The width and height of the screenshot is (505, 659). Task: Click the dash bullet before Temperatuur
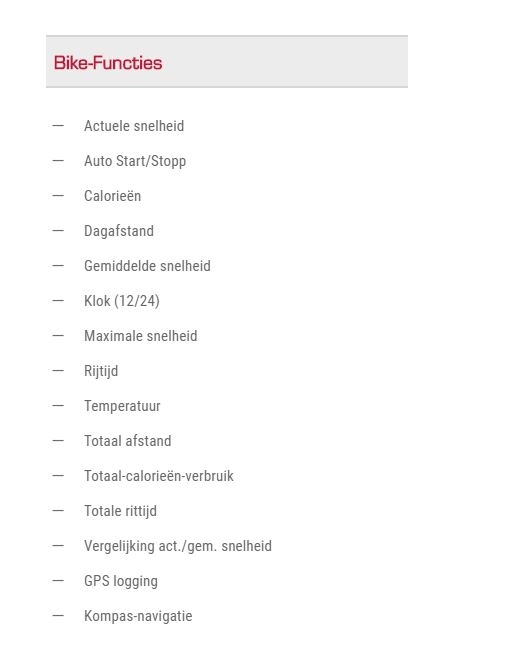58,406
